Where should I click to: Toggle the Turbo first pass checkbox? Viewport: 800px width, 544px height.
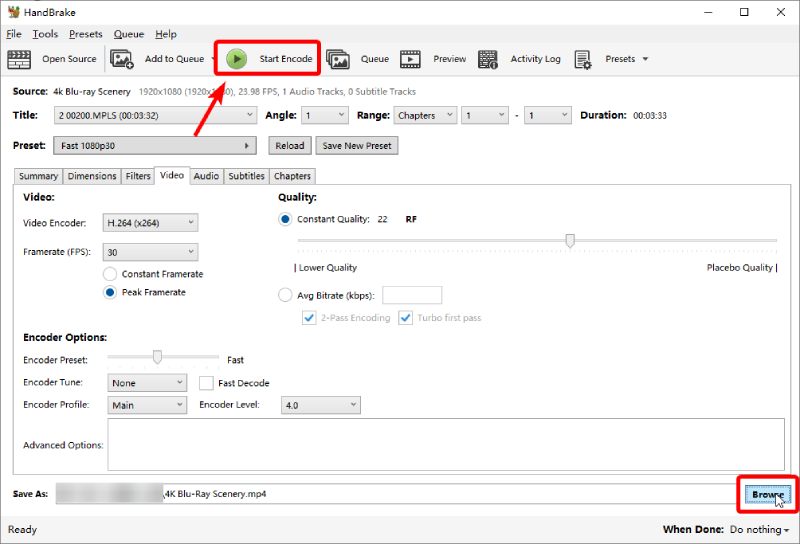coord(405,318)
